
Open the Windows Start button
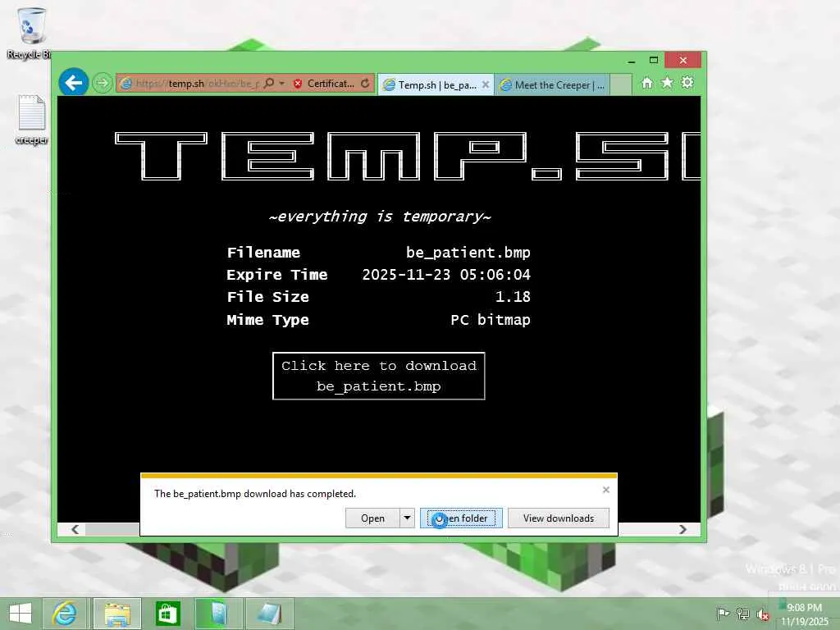point(21,614)
